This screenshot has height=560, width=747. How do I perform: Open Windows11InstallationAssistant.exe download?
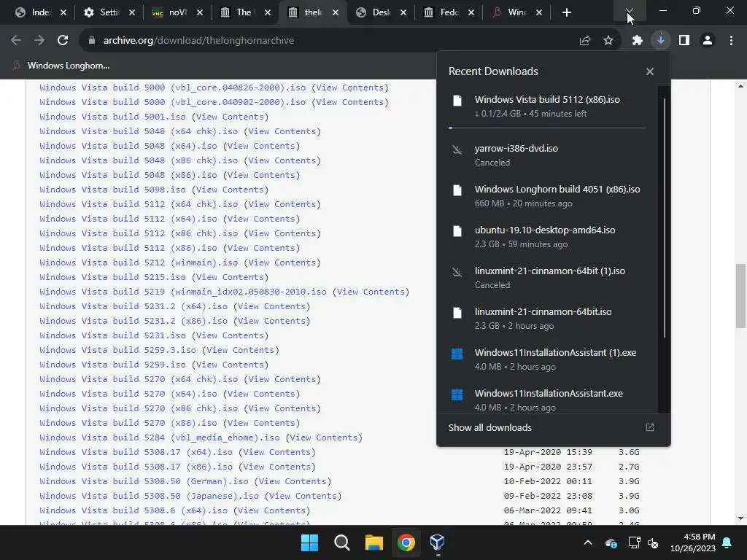pyautogui.click(x=547, y=400)
